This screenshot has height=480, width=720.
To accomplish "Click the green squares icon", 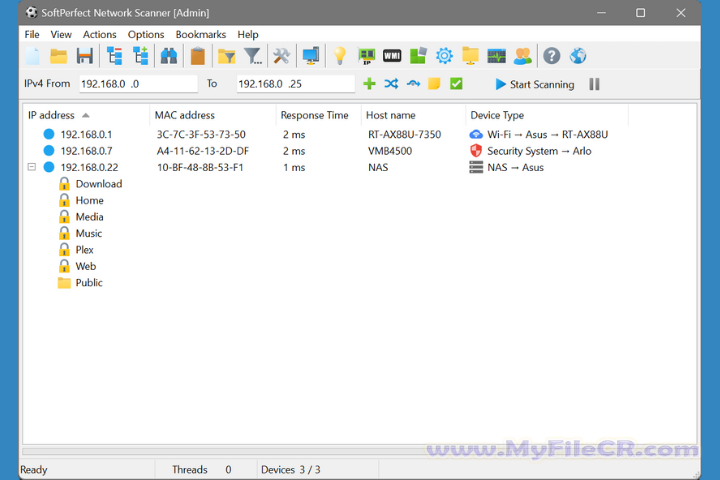I will click(418, 56).
